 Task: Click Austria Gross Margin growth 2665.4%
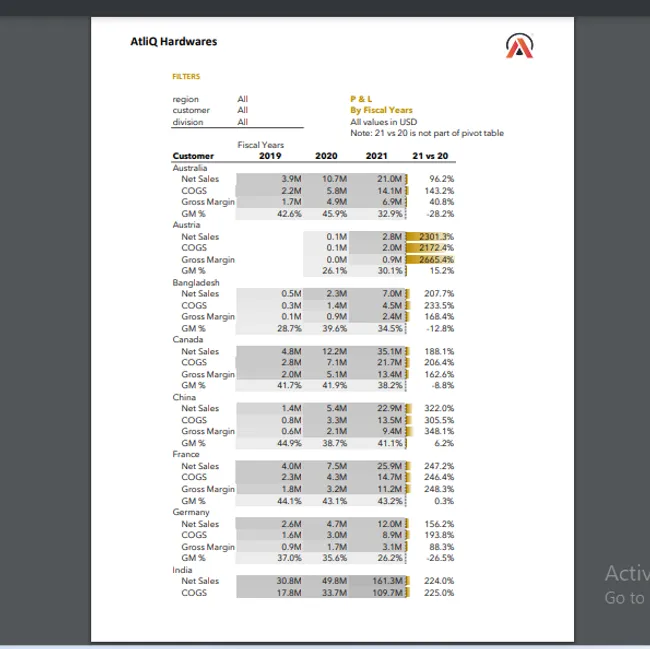[437, 260]
